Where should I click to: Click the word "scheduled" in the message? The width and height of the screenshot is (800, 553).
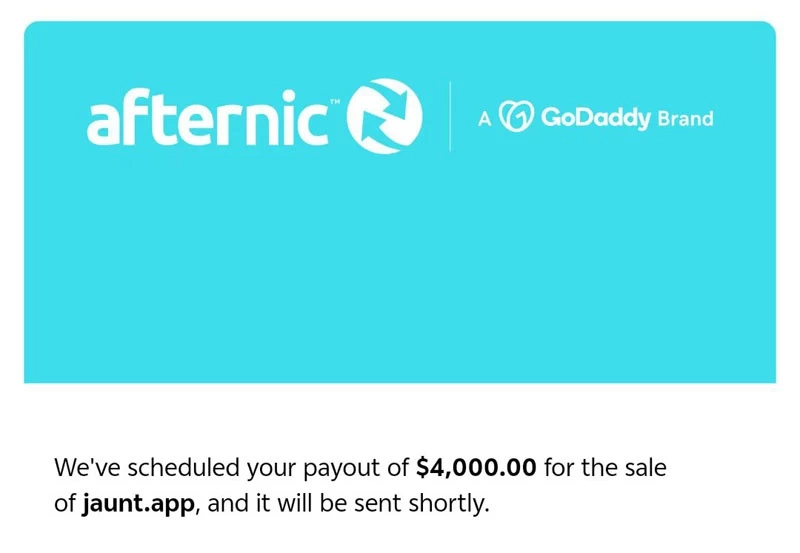(183, 468)
